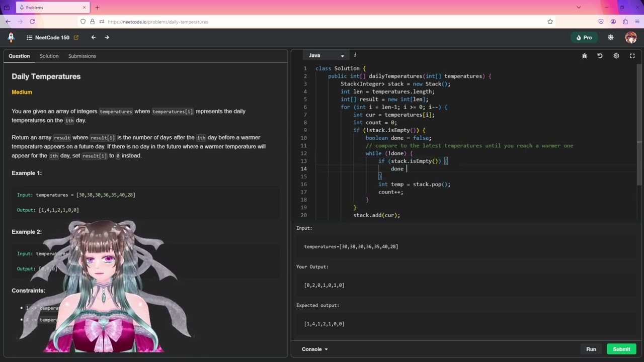The height and width of the screenshot is (362, 644).
Task: Open the NeetCode 150 problem list
Action: pyautogui.click(x=48, y=37)
